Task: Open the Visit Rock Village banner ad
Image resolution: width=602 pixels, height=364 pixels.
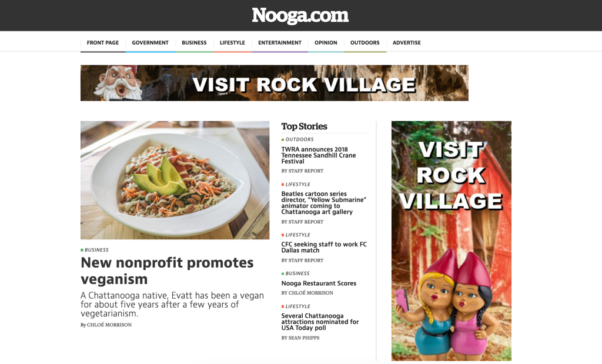Action: point(274,83)
